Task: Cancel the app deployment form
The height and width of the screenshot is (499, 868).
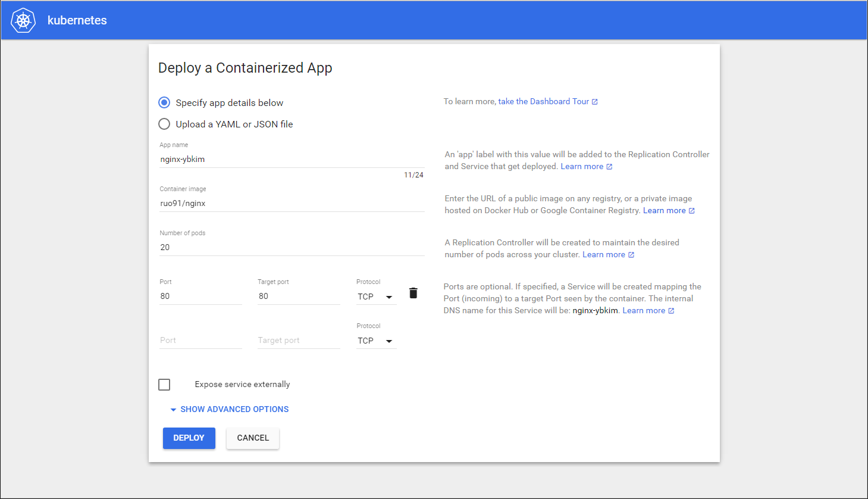Action: pos(253,438)
